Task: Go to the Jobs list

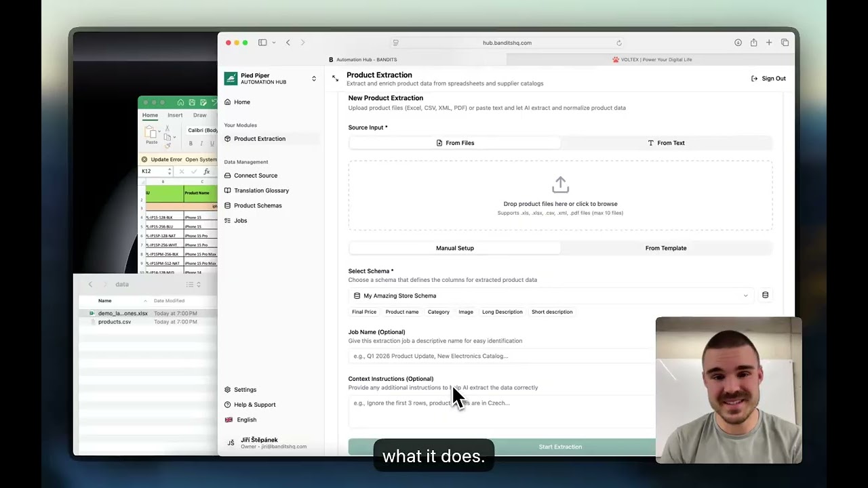Action: tap(240, 220)
